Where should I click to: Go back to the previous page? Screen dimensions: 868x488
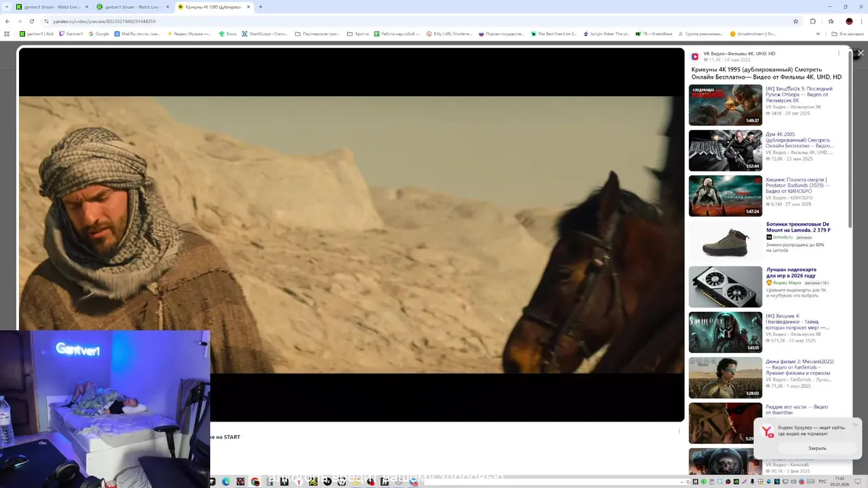click(7, 21)
